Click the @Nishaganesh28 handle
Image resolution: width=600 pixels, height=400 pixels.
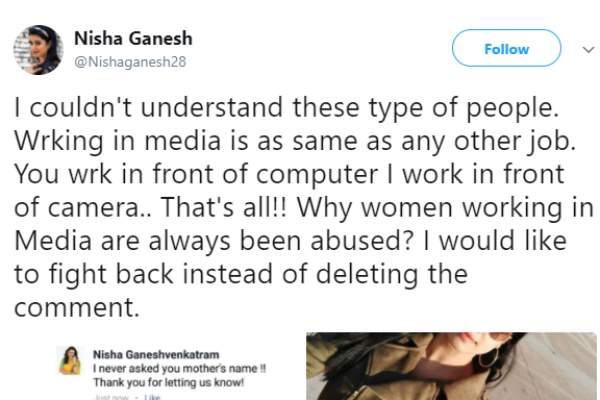point(128,61)
